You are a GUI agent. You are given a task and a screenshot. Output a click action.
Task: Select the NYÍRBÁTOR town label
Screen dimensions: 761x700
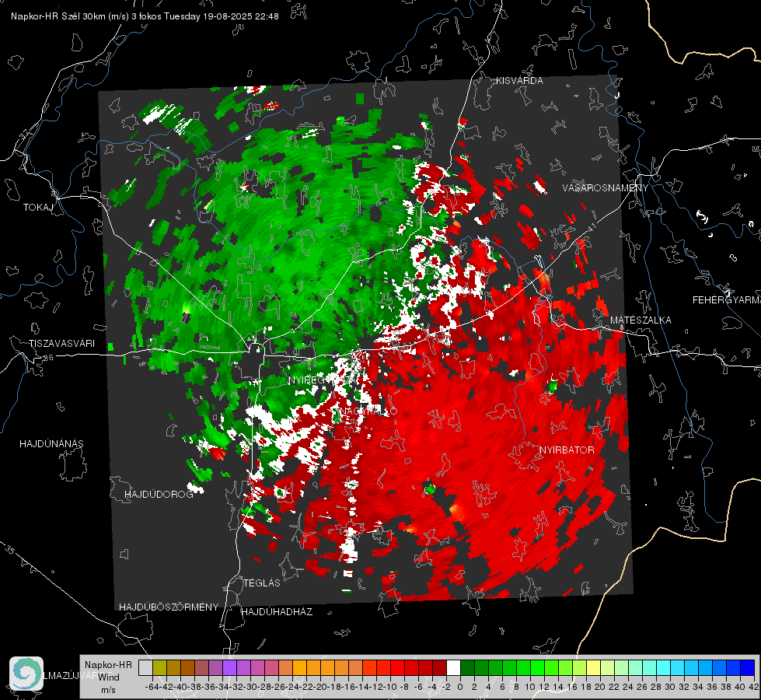point(567,450)
